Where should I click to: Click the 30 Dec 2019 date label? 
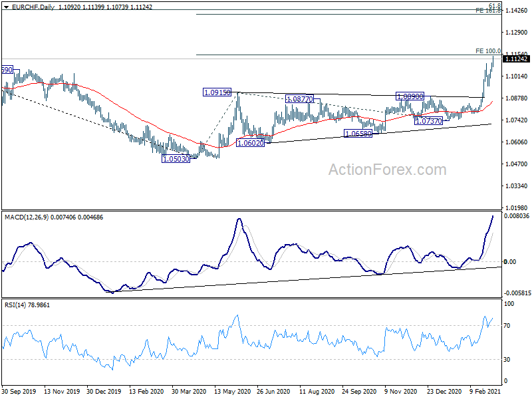(104, 391)
